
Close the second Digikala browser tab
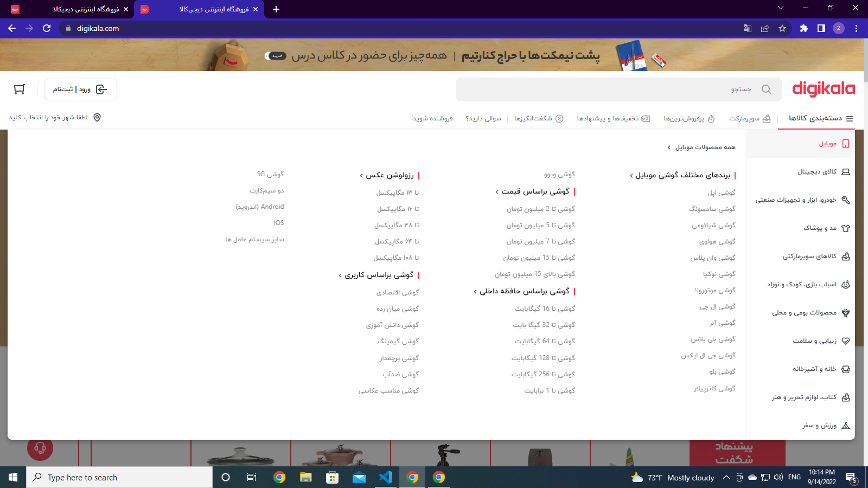point(256,9)
